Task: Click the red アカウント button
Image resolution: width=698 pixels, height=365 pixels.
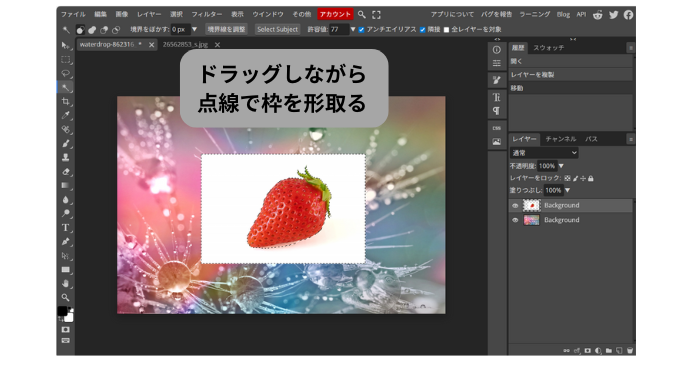Action: click(335, 14)
